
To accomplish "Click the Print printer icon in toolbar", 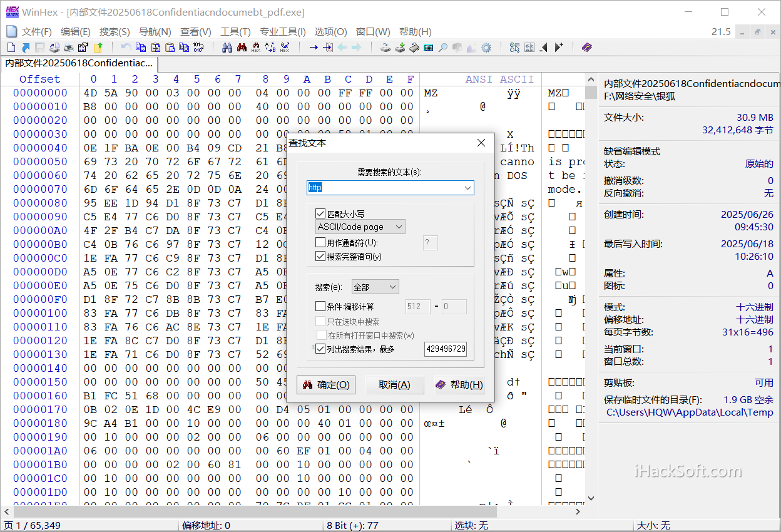I will tap(69, 48).
